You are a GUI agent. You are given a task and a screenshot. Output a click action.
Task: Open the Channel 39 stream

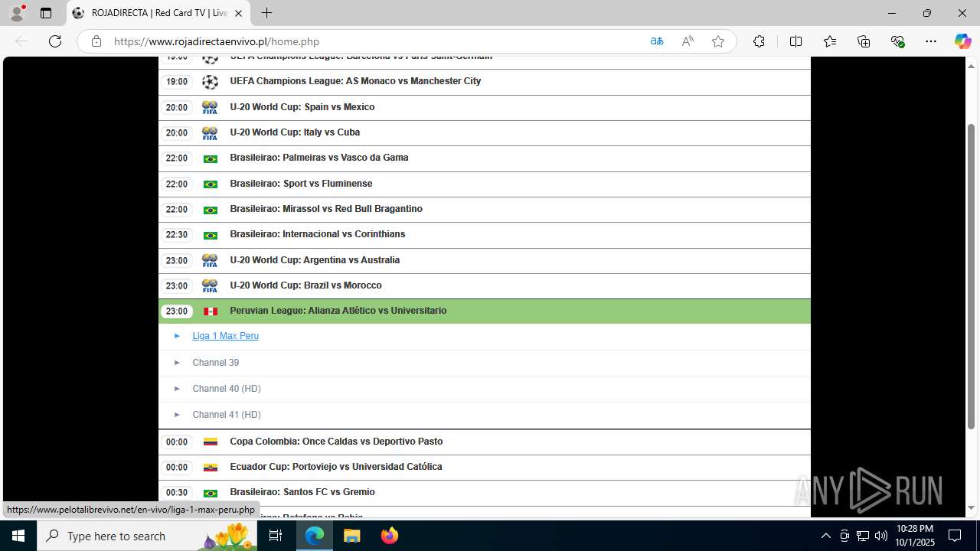pos(216,363)
